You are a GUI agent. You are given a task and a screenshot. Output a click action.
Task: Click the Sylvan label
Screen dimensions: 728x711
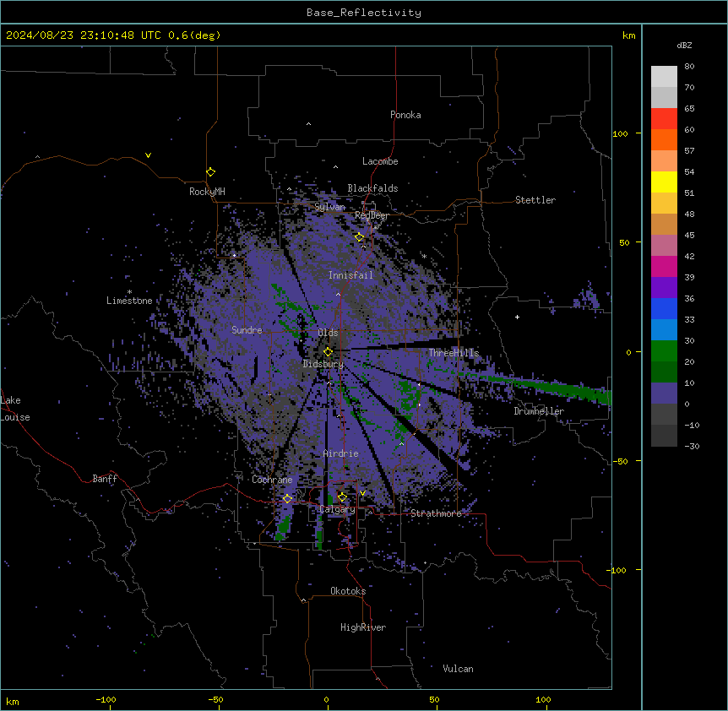(329, 207)
